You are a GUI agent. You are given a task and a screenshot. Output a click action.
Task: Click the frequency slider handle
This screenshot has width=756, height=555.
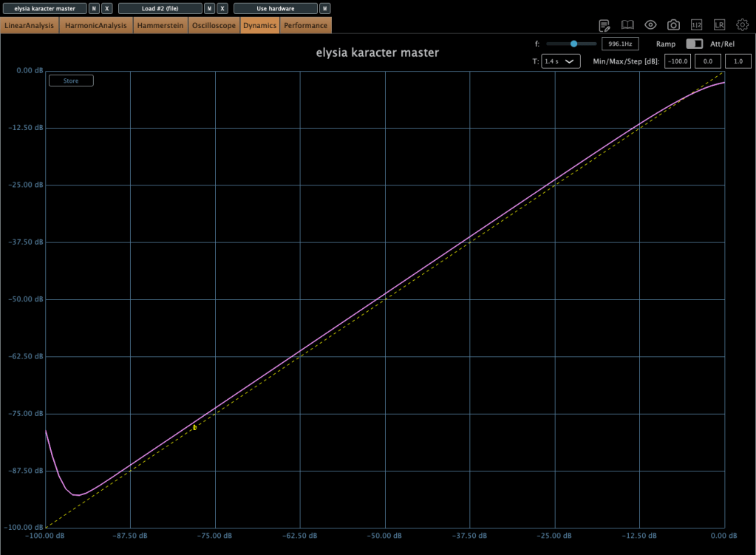coord(573,44)
